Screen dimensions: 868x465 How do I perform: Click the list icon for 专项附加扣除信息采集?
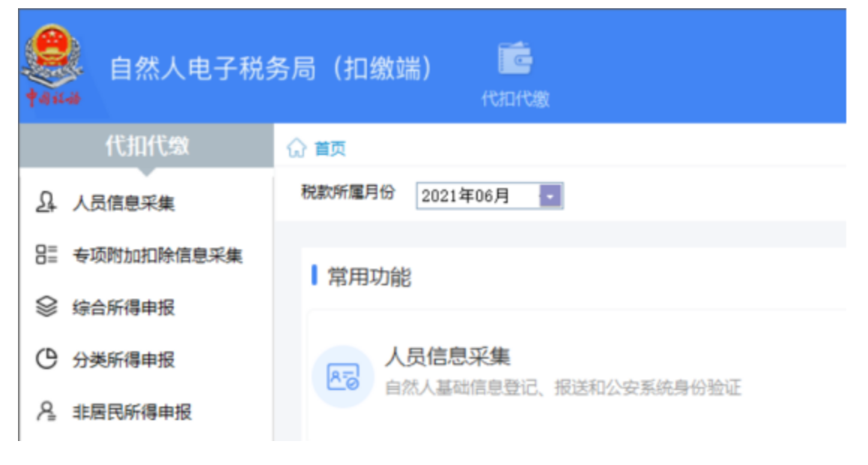(46, 255)
